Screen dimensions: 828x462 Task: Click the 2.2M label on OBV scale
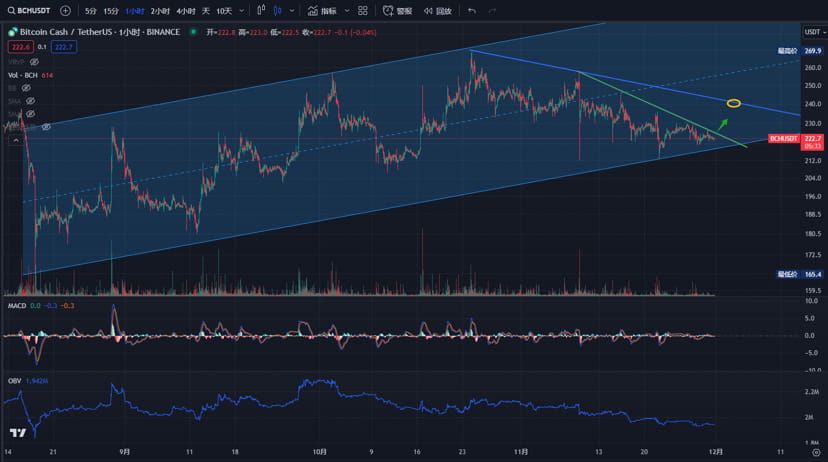tap(812, 392)
